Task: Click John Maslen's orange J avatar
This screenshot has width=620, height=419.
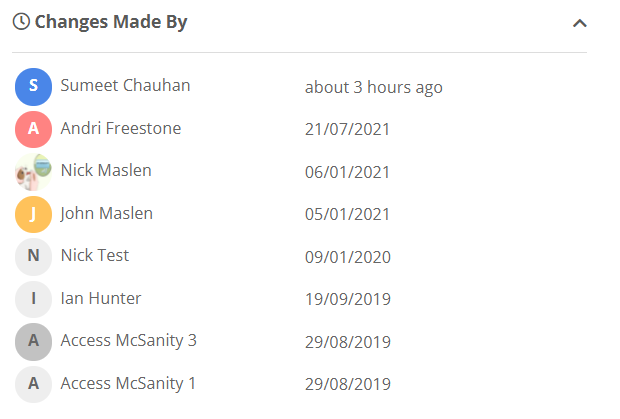Action: pos(33,214)
